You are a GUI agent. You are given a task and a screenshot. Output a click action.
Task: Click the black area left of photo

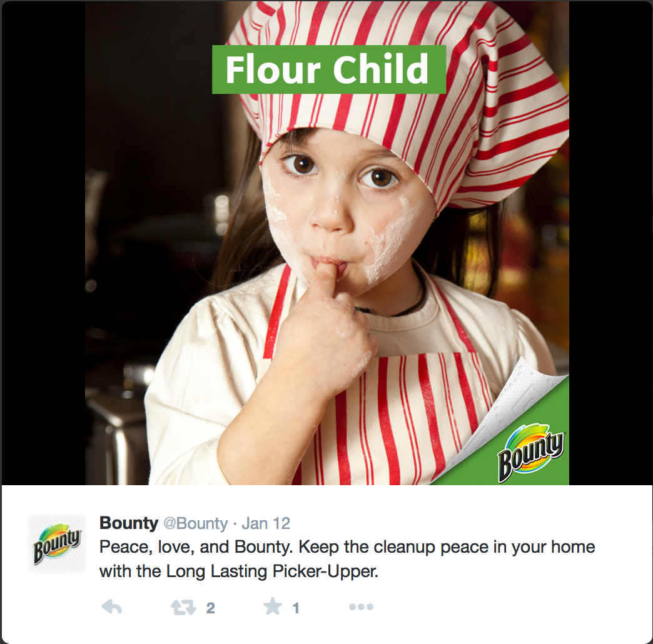pyautogui.click(x=43, y=242)
